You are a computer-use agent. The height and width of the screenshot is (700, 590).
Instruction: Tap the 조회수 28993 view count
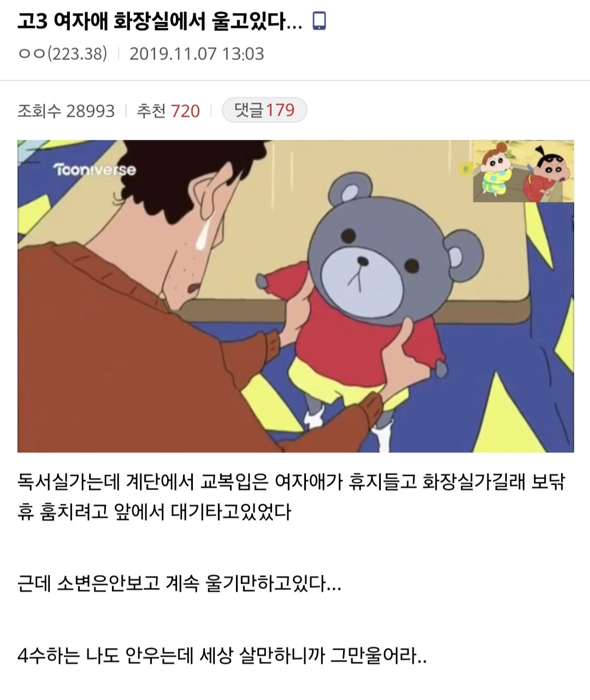[x=66, y=111]
